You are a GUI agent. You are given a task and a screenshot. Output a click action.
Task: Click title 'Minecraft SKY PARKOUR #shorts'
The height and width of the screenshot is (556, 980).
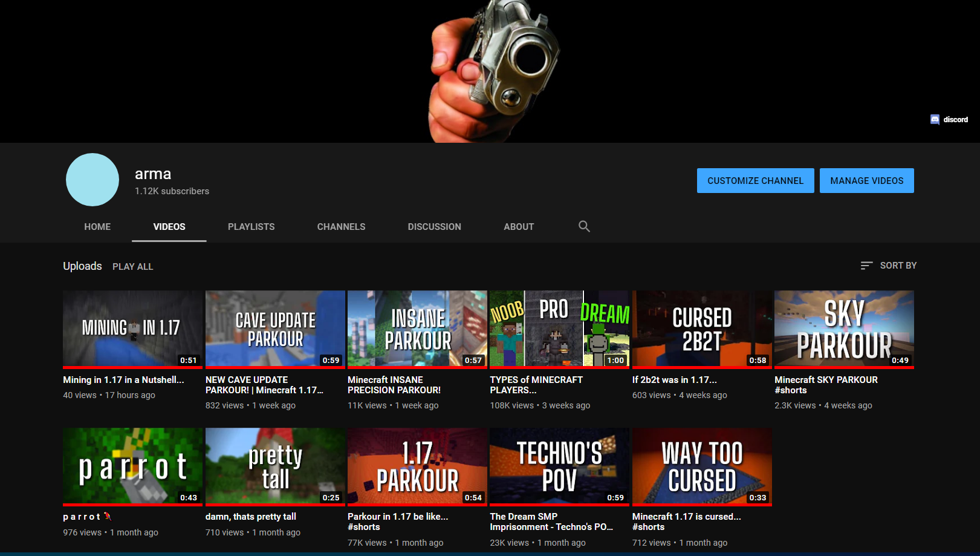pos(826,385)
